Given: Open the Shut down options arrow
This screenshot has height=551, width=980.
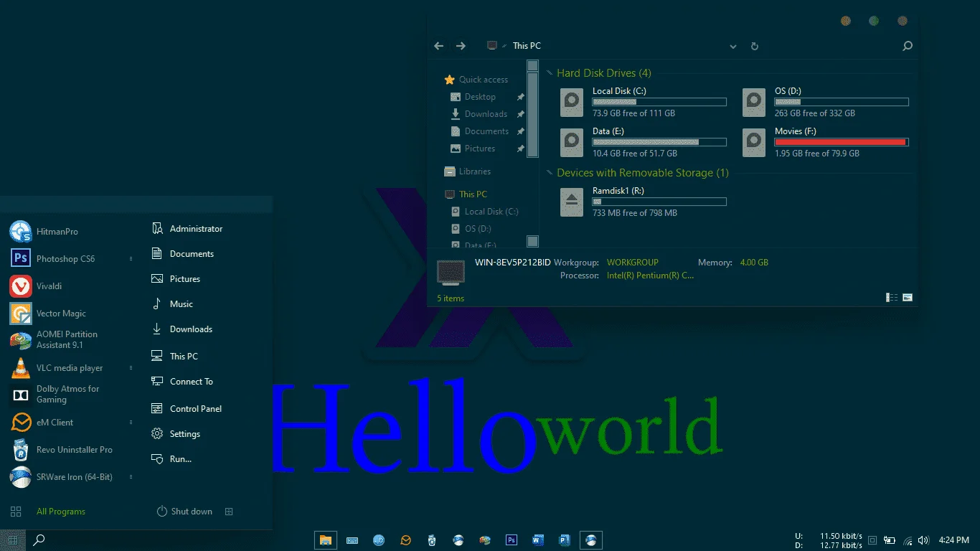Looking at the screenshot, I should tap(229, 512).
